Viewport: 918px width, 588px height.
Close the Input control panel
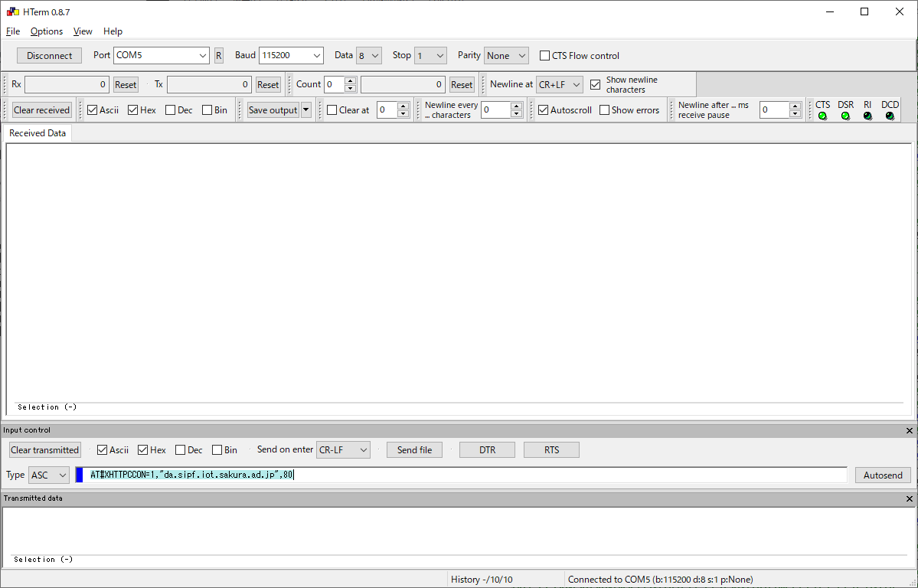point(909,431)
